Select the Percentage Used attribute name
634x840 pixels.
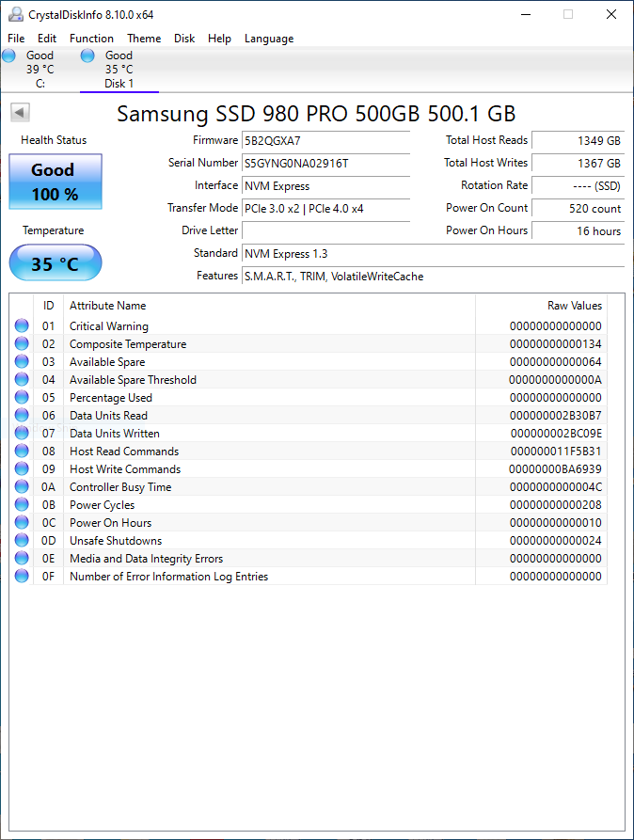(x=111, y=398)
